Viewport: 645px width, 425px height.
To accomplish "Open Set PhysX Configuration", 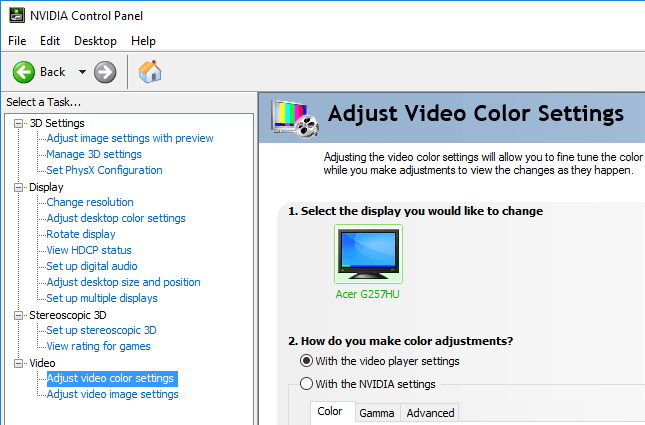I will (x=104, y=170).
